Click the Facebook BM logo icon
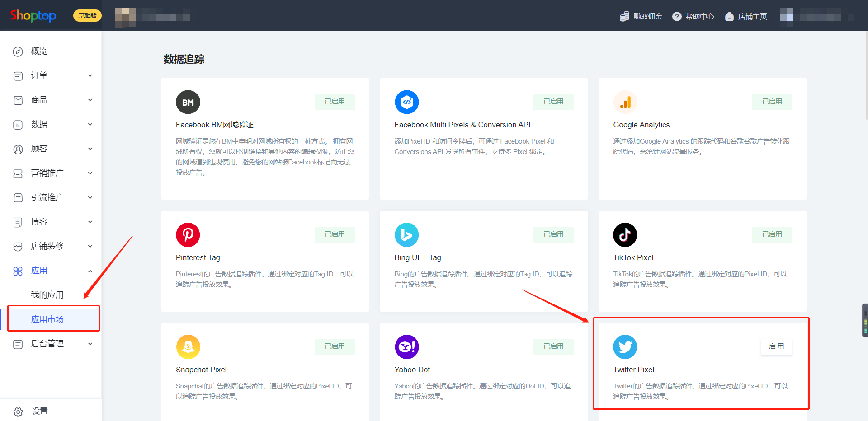 click(188, 102)
